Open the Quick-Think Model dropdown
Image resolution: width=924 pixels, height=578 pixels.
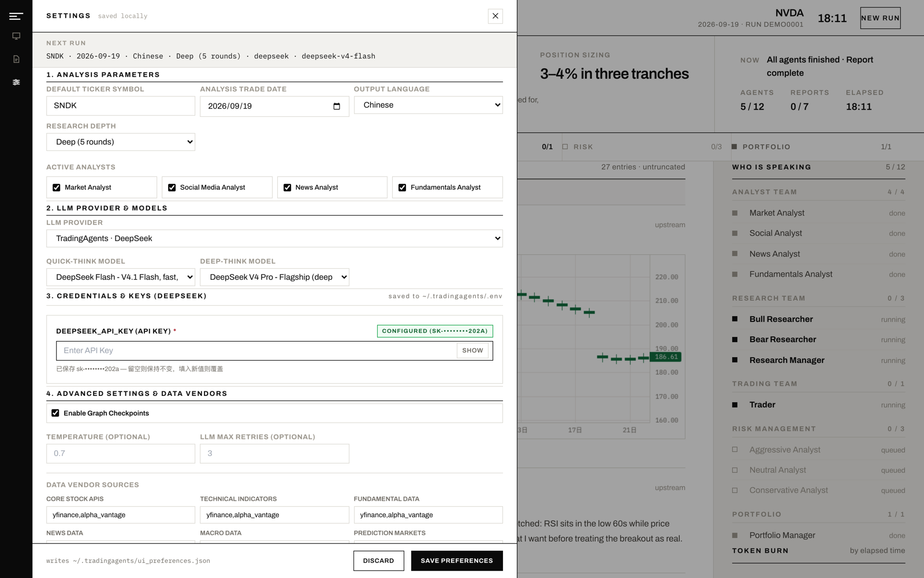point(121,277)
